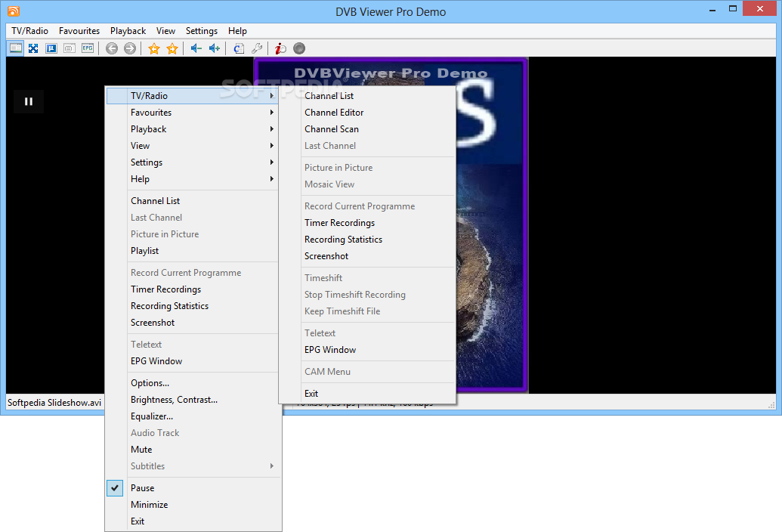Open Equalizer... from the context menu
The height and width of the screenshot is (532, 782).
[x=193, y=416]
